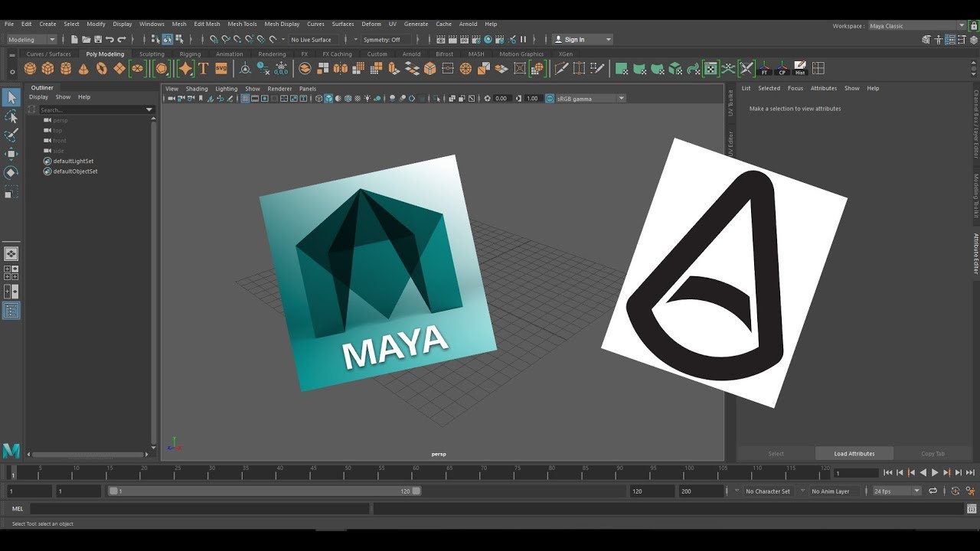The height and width of the screenshot is (551, 980).
Task: Select the Move tool in toolbox
Action: click(x=11, y=154)
